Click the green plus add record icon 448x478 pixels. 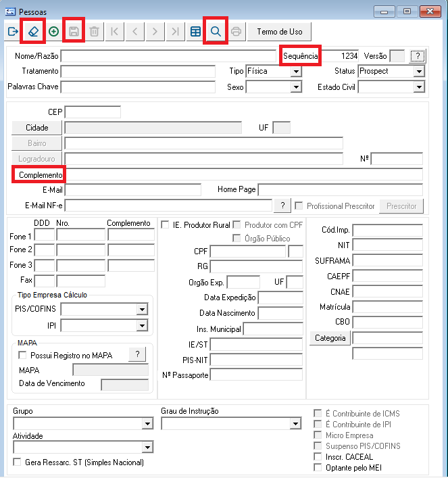(x=53, y=31)
